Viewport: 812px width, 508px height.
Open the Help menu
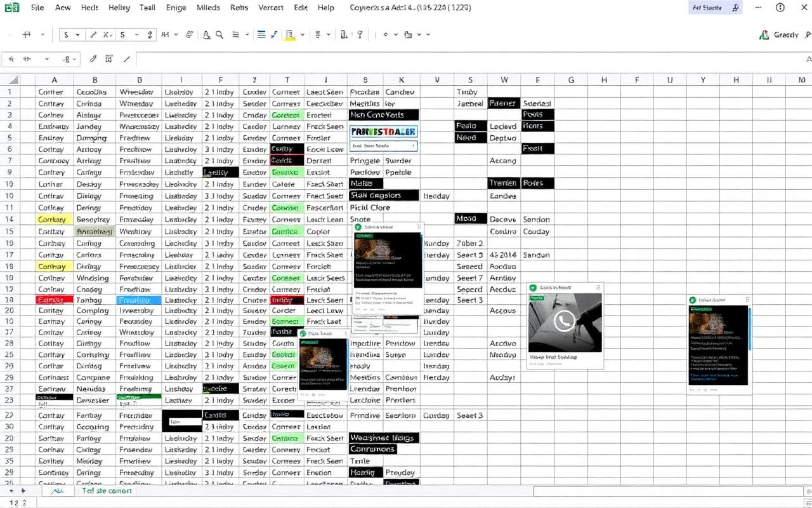coord(326,8)
